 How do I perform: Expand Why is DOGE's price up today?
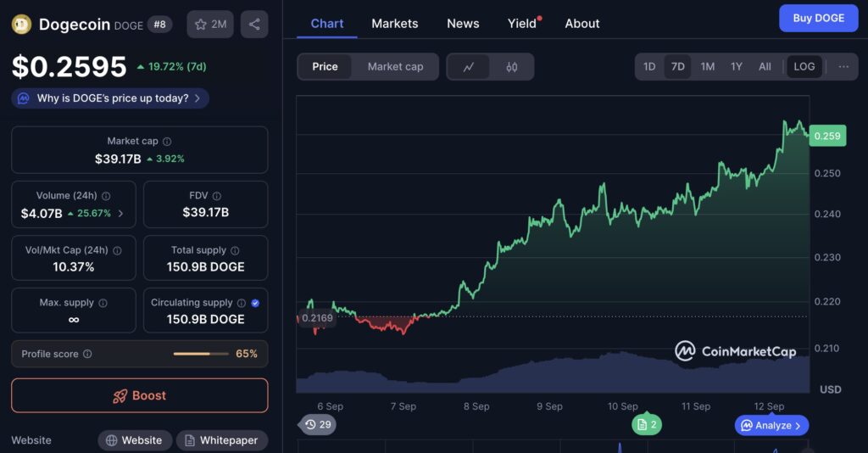click(x=110, y=98)
